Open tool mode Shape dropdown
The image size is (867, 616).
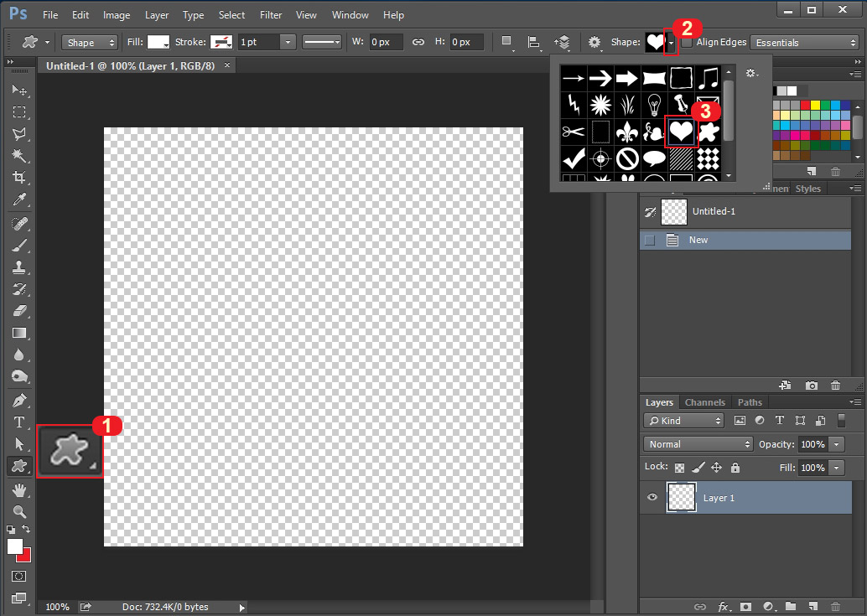point(89,43)
